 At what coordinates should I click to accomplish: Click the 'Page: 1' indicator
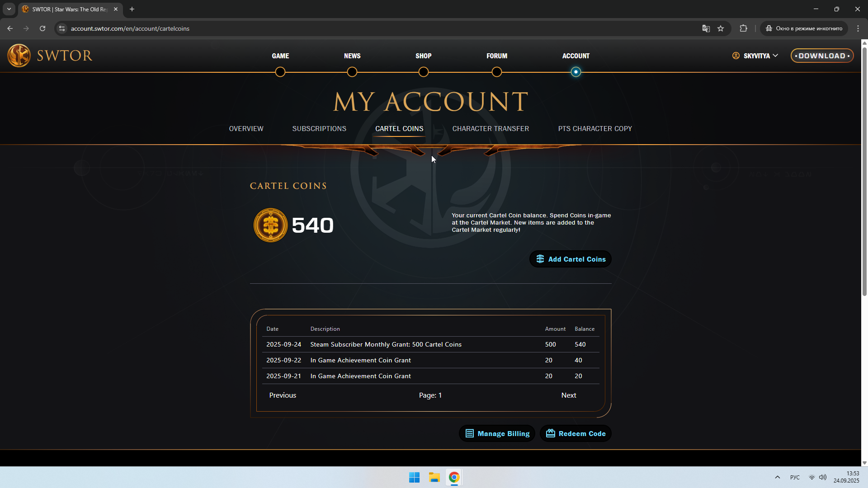click(x=430, y=395)
